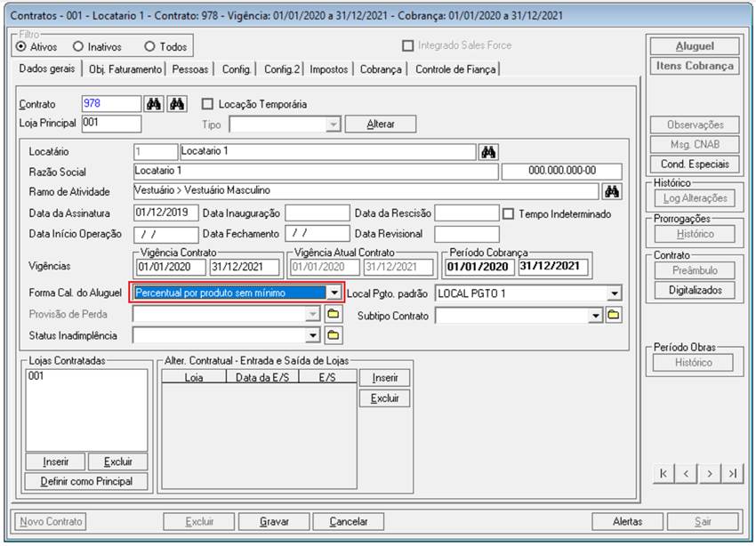Open the Cobrança tab
The height and width of the screenshot is (546, 756).
381,69
